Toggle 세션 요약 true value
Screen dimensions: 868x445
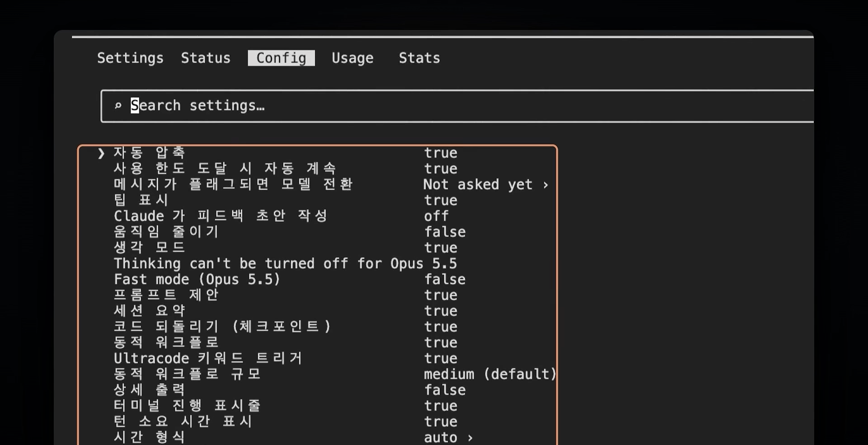pos(441,311)
